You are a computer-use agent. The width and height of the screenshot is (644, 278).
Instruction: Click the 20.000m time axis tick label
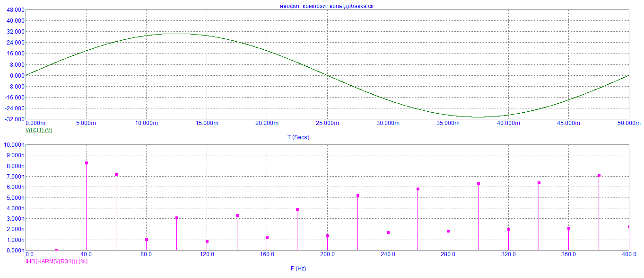pos(267,123)
